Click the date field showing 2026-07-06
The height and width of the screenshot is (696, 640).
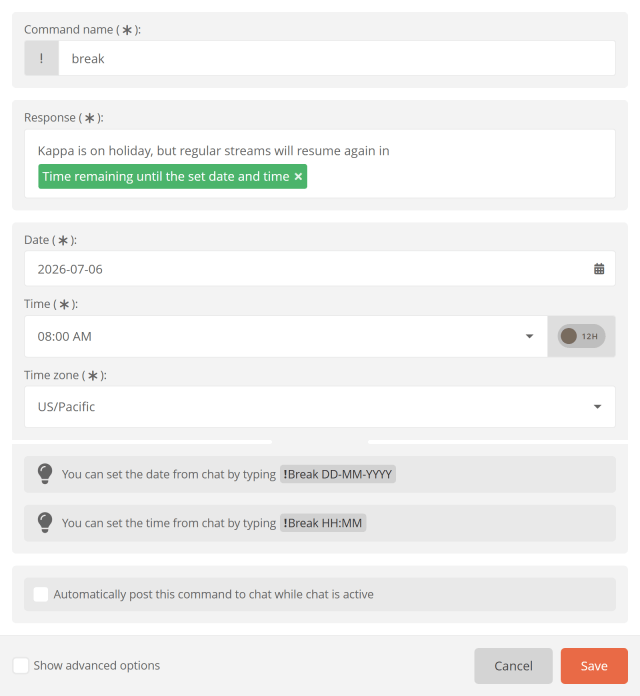(320, 269)
